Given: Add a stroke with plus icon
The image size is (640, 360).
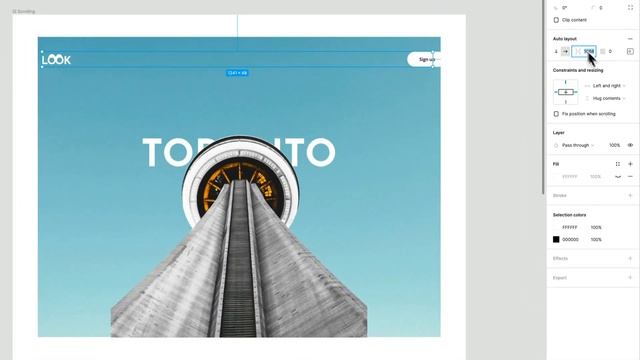Looking at the screenshot, I should (x=630, y=196).
